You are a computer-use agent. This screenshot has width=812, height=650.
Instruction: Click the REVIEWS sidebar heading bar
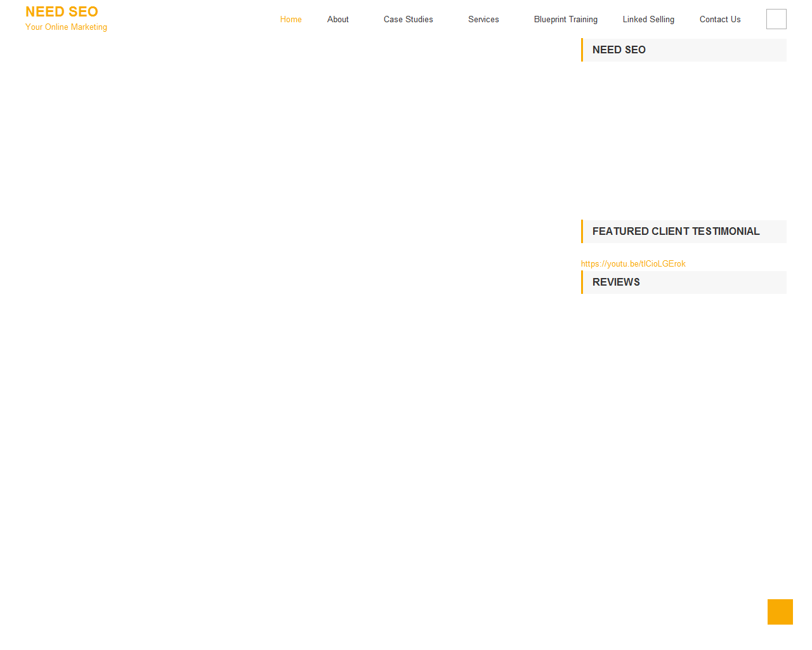pos(684,282)
